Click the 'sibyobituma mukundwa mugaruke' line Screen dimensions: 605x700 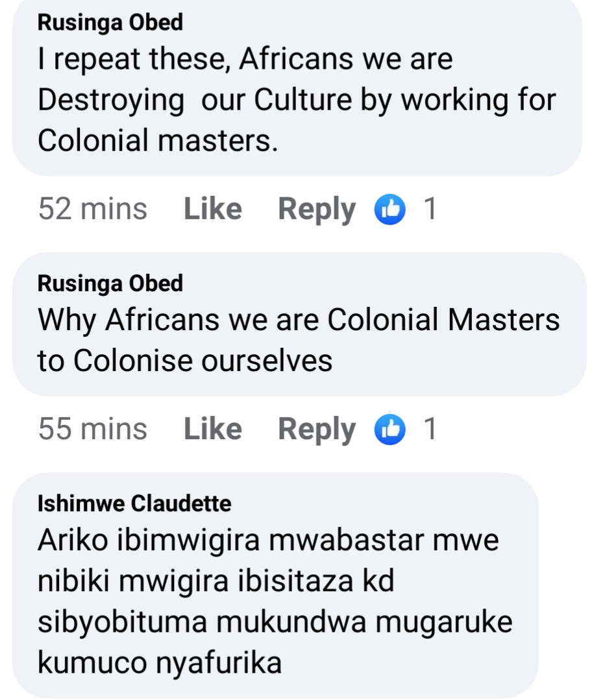tap(275, 622)
